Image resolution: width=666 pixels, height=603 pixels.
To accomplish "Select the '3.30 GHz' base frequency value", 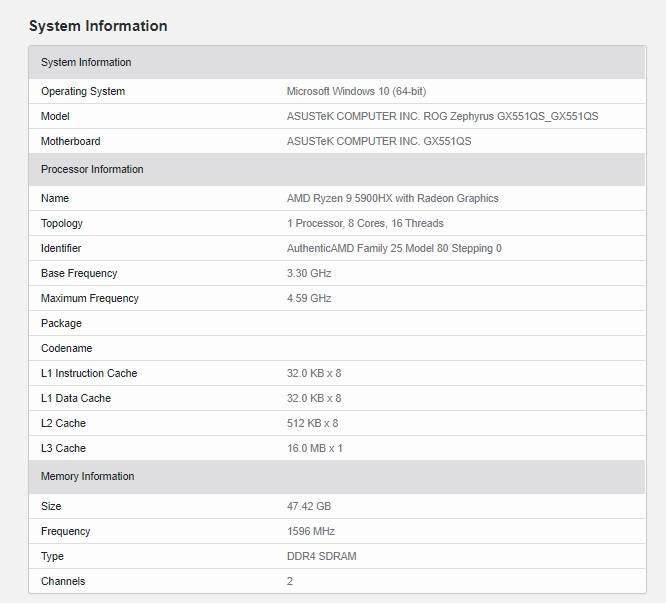I will click(309, 273).
